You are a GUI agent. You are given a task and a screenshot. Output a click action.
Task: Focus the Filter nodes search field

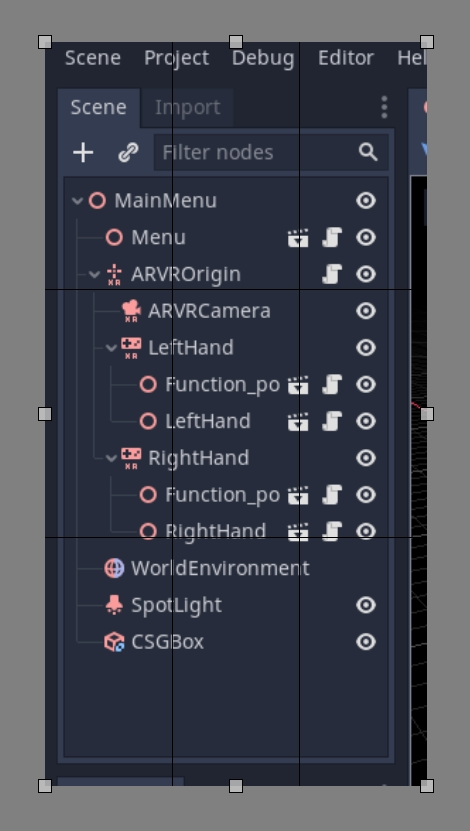pyautogui.click(x=258, y=153)
